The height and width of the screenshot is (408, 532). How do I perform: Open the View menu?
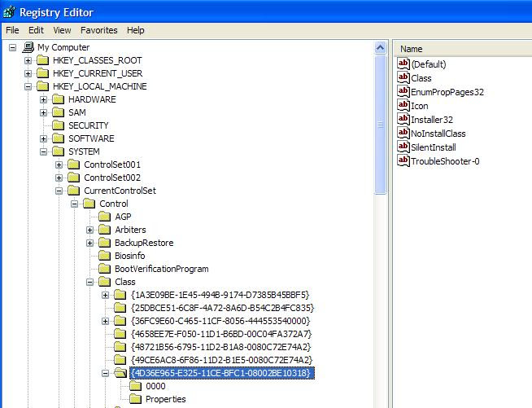coord(62,30)
